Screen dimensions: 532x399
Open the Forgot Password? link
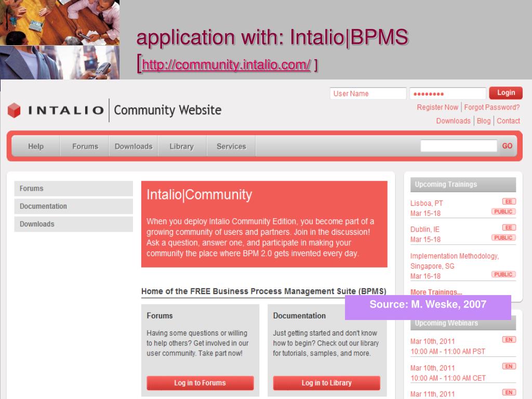click(491, 107)
